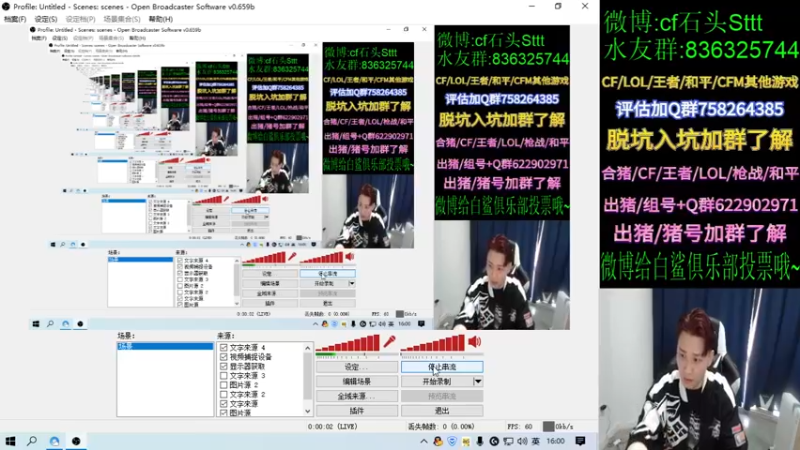Viewport: 800px width, 450px height.
Task: Click the sources list scrollbar track
Action: pyautogui.click(x=308, y=380)
